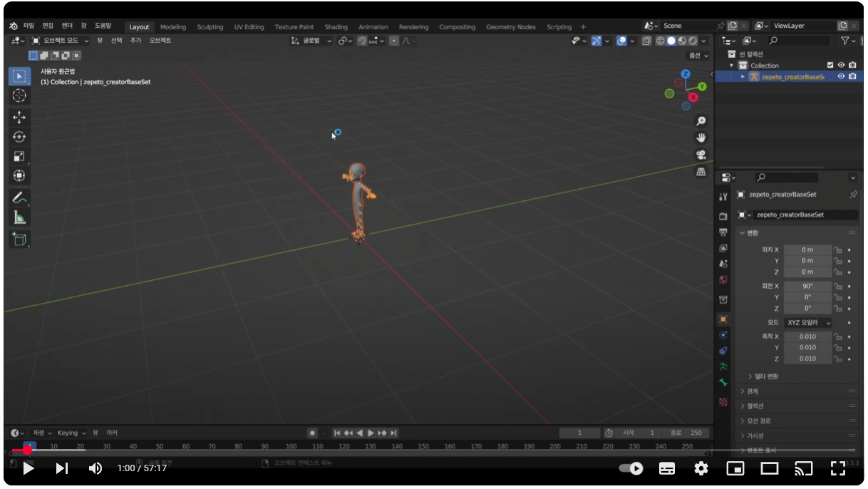Switch to the Shading workspace tab
868x489 pixels.
(336, 27)
